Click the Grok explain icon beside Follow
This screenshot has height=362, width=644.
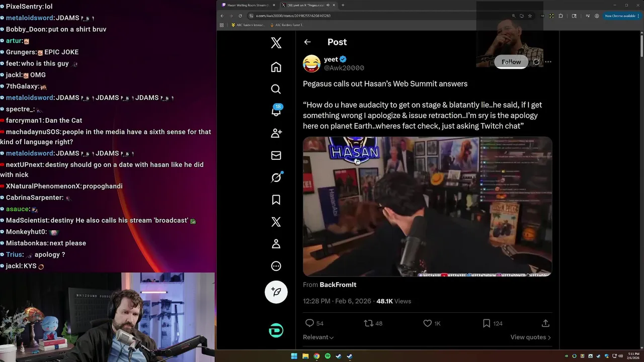click(x=536, y=62)
